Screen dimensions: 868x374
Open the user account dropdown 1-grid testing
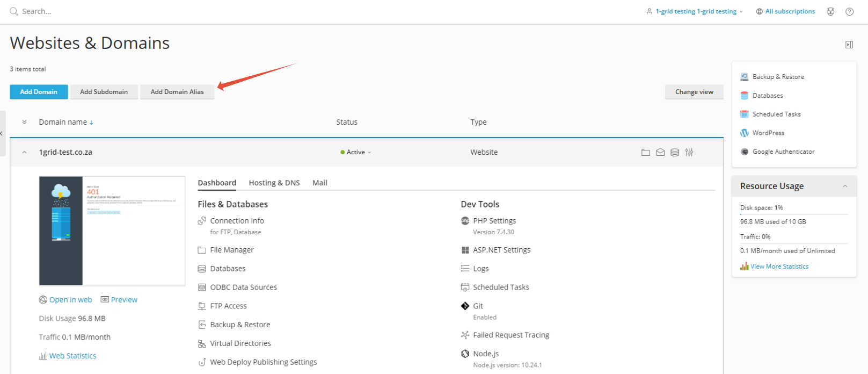pos(695,11)
